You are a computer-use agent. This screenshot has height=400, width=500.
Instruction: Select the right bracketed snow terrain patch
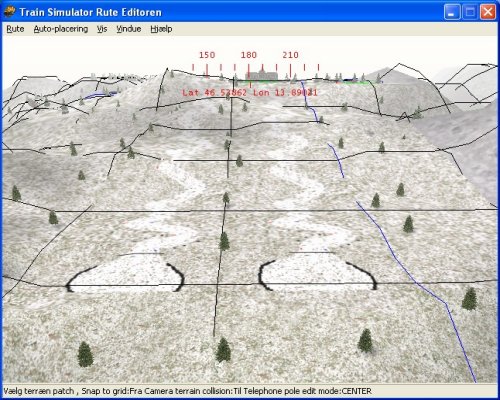coord(318,271)
